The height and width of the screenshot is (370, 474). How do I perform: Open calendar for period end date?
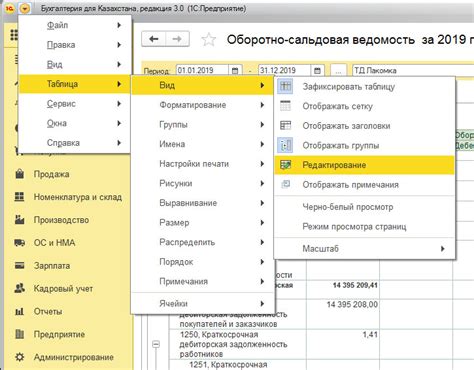pos(317,70)
